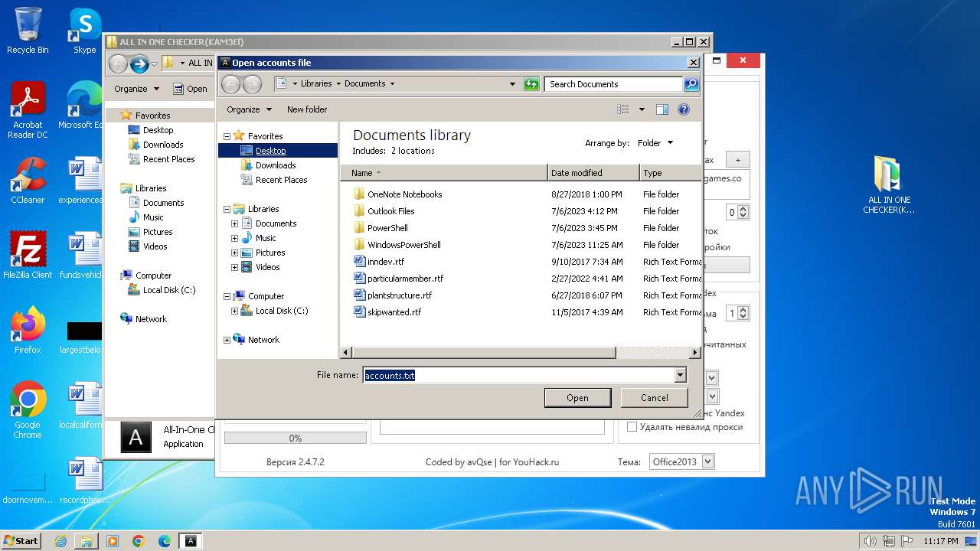The height and width of the screenshot is (551, 980).
Task: Open the view options dropdown arrow
Action: coord(642,109)
